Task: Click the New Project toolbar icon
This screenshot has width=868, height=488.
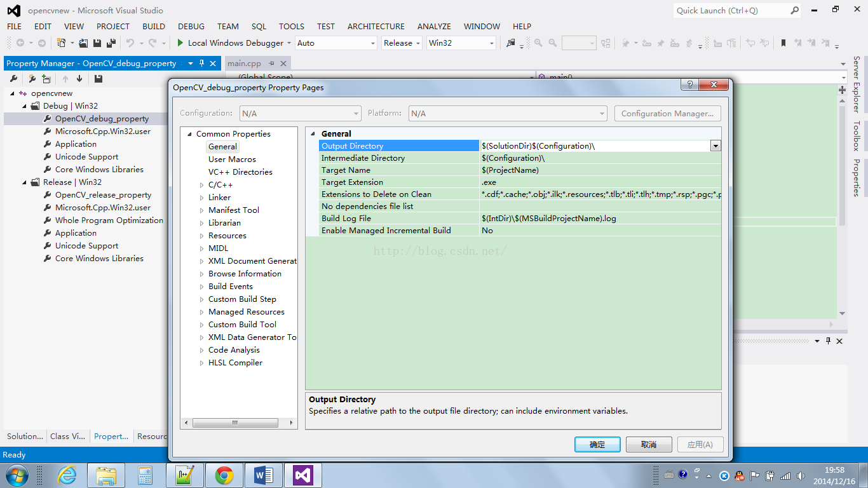Action: pos(62,43)
